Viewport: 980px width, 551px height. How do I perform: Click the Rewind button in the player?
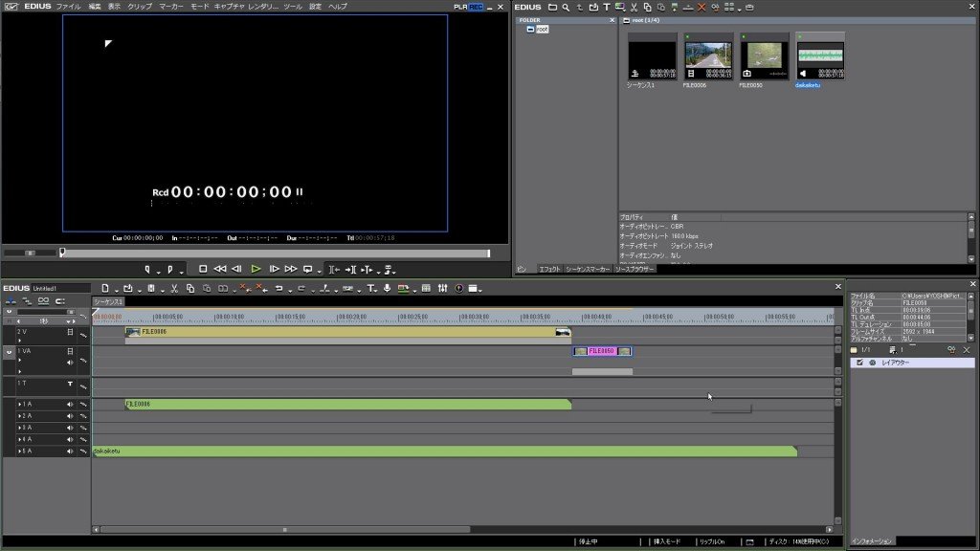[x=220, y=269]
